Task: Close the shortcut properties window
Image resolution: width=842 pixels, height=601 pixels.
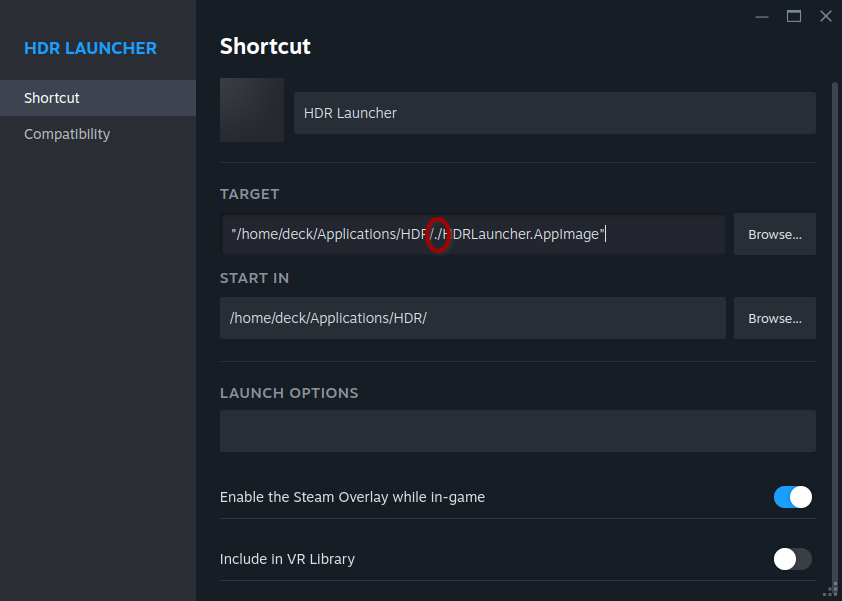Action: pyautogui.click(x=826, y=17)
